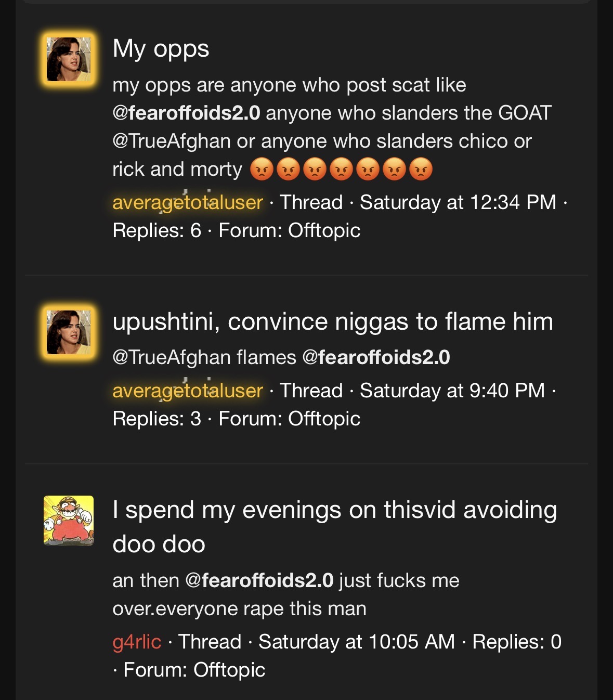This screenshot has height=700, width=613.
Task: Click averagetotaluser username beside 'Saturday at 9:40 PM'
Action: [188, 391]
